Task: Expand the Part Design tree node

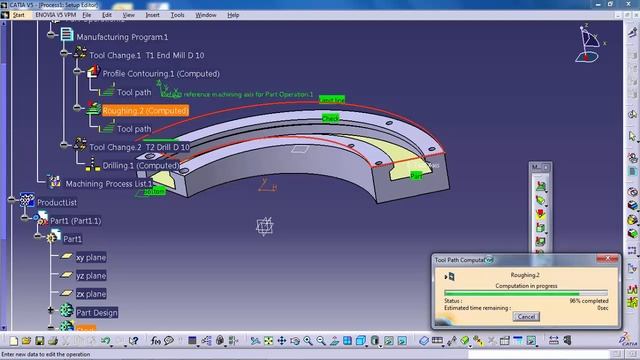Action: coord(51,310)
